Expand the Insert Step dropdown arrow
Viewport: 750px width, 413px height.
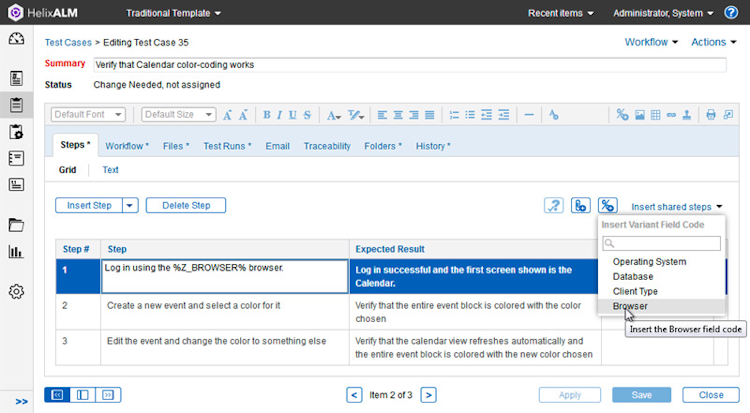(130, 205)
